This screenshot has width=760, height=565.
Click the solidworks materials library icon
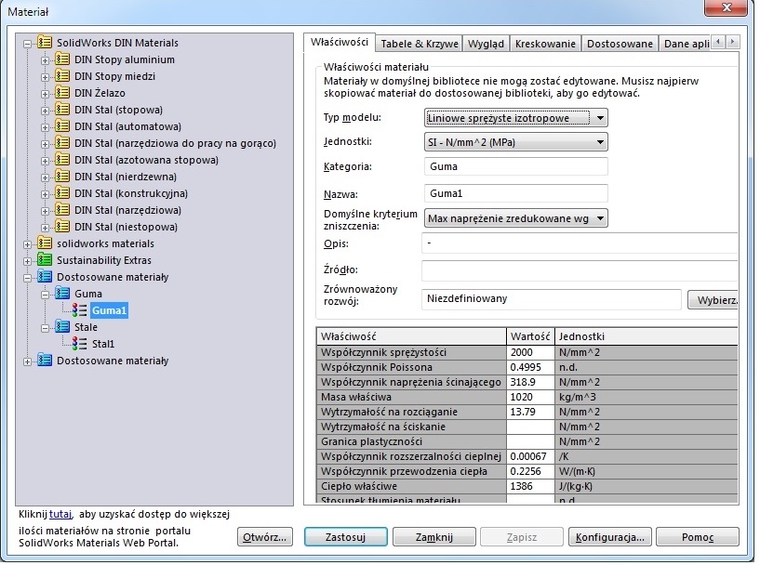click(x=45, y=243)
